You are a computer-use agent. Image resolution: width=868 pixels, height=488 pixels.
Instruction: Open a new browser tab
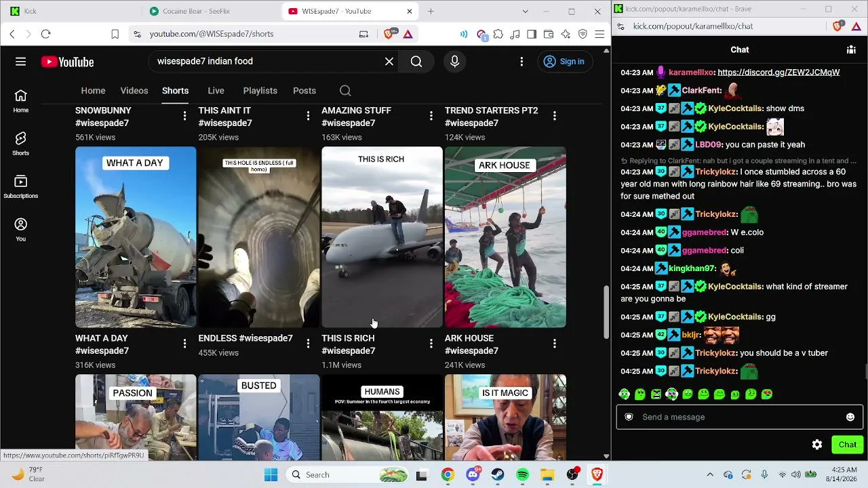click(431, 12)
